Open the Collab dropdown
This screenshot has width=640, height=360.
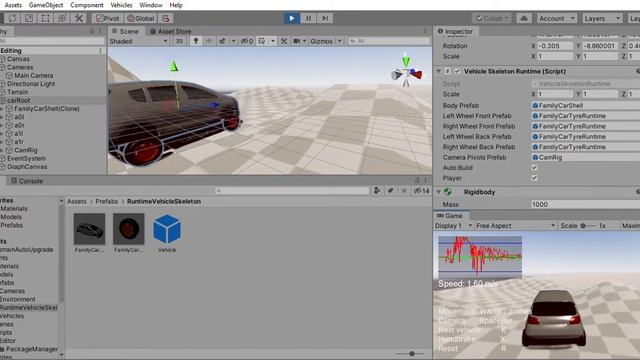coord(492,18)
